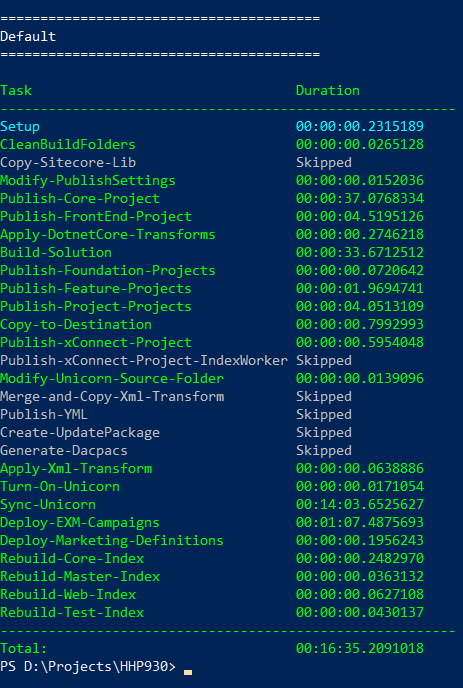Click the PS D:\Projects\HHP930> prompt cursor
The image size is (463, 688).
pos(188,672)
